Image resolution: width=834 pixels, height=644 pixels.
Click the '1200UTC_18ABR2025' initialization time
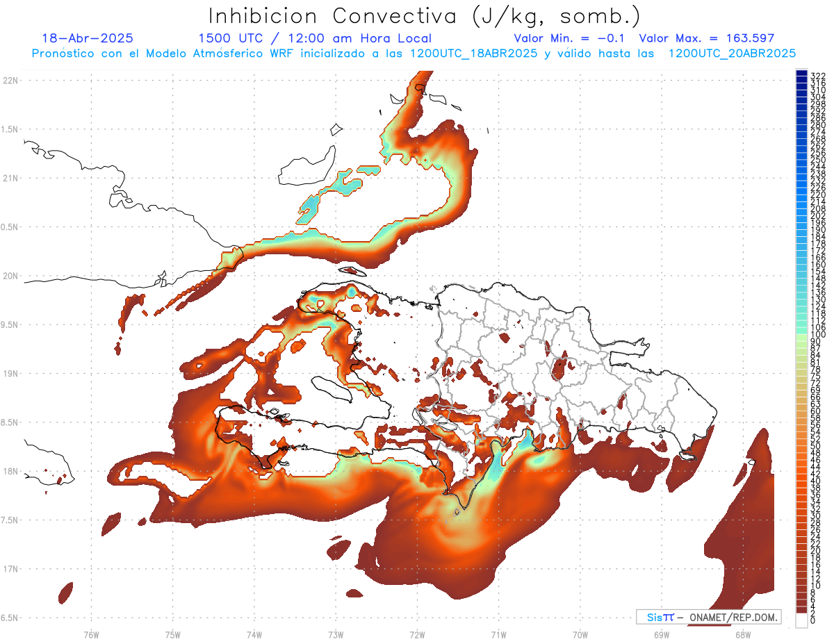pos(474,53)
